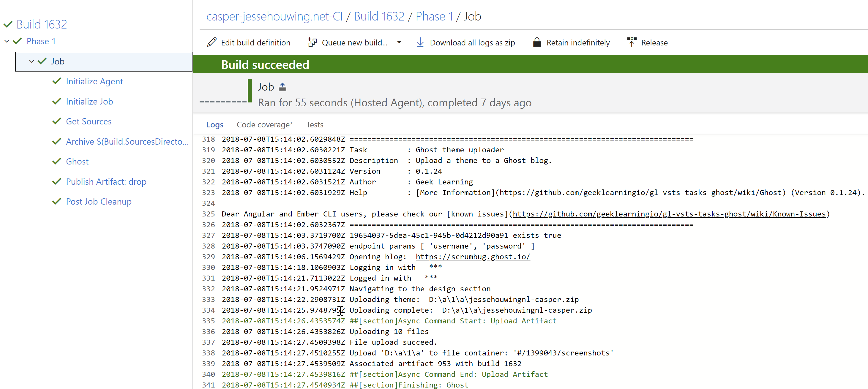
Task: Open the Known-Issues wiki link
Action: [x=669, y=214]
